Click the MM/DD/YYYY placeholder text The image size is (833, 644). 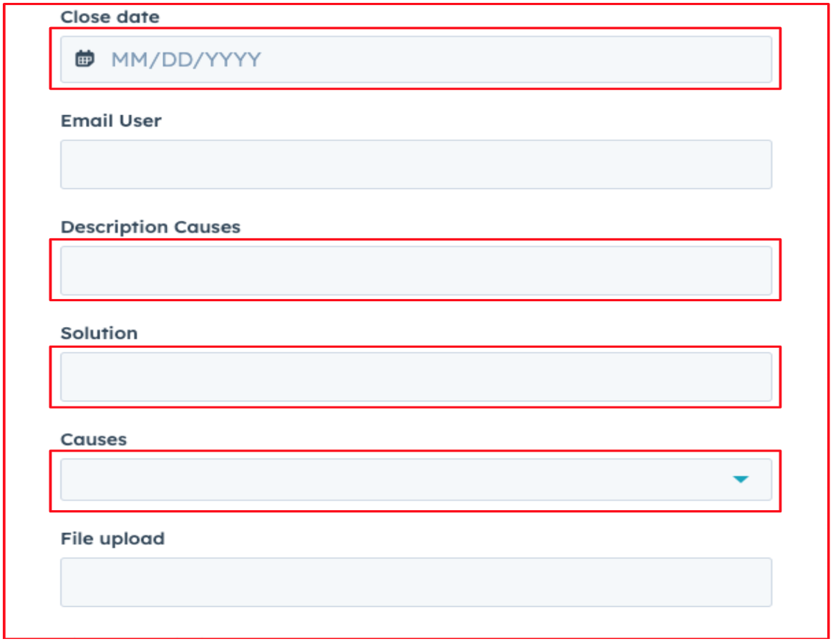pos(186,59)
